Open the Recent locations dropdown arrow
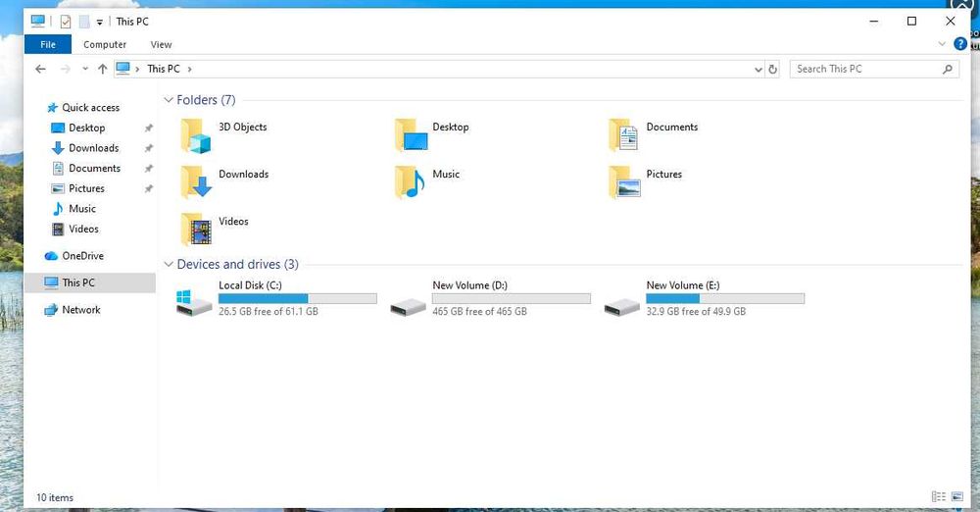This screenshot has width=980, height=512. tap(85, 69)
